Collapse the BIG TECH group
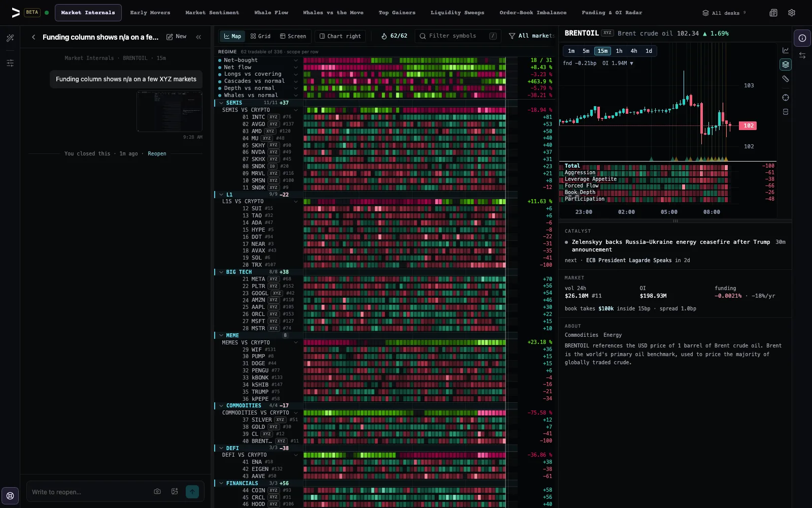The image size is (812, 508). tap(221, 272)
